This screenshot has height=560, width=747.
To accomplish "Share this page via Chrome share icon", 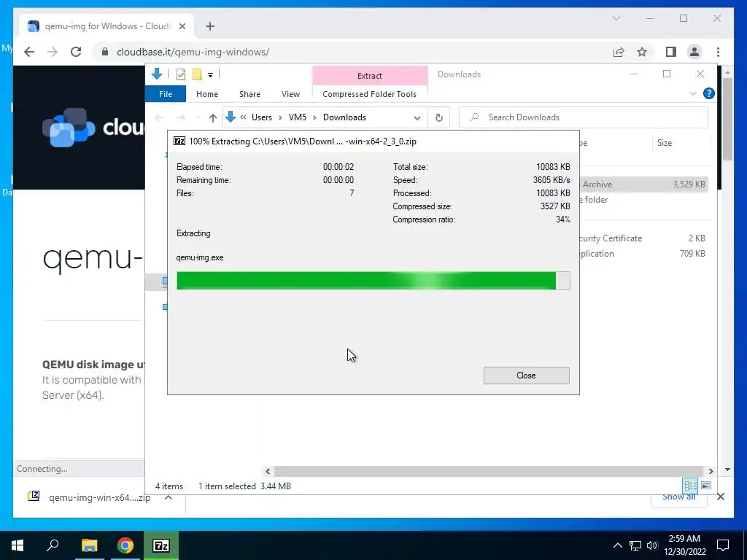I will click(619, 52).
